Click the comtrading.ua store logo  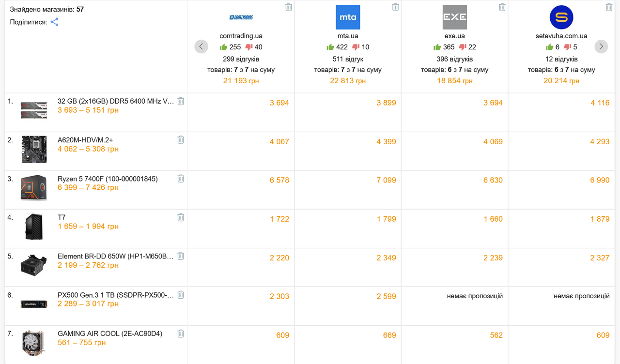click(241, 17)
